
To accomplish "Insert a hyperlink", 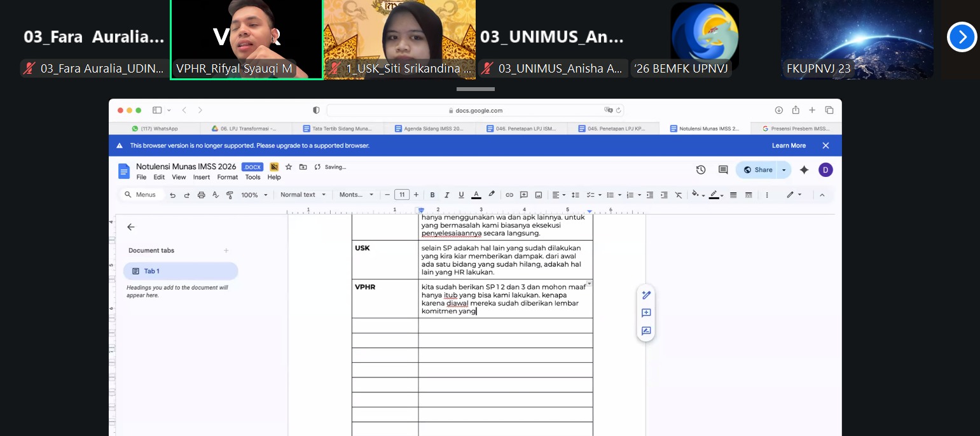I will pos(509,195).
